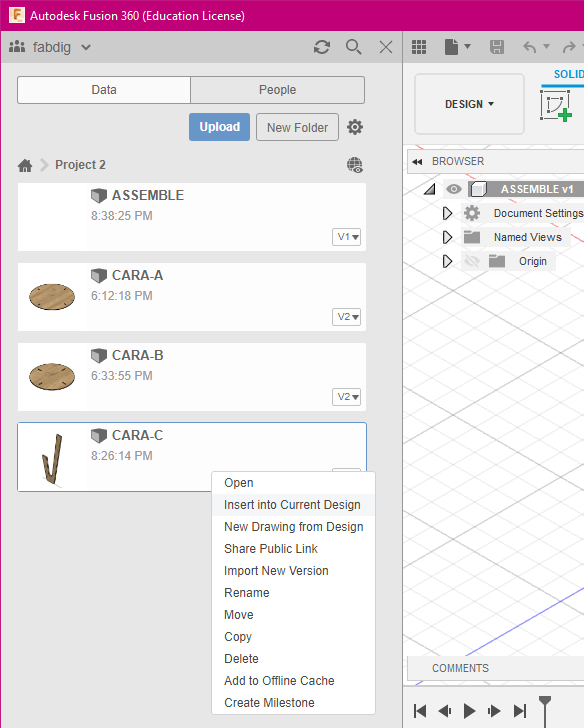This screenshot has height=728, width=584.
Task: Select the Named Views folder icon
Action: 472,237
